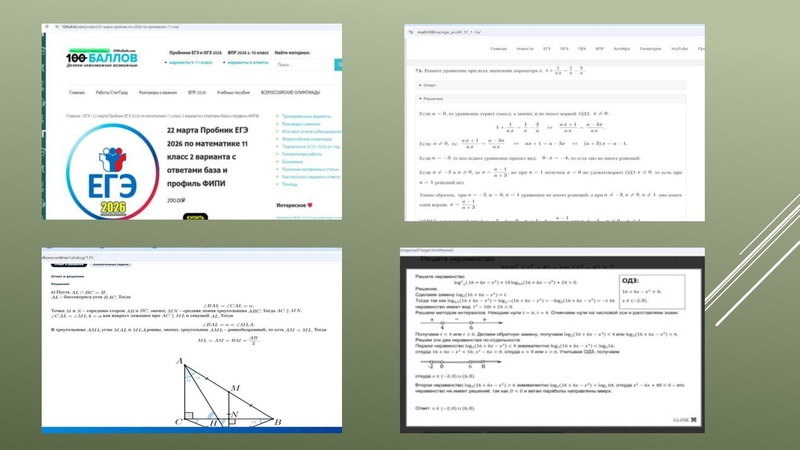Open Геометрия on the math100 menu
Viewport: 800px width, 450px height.
[651, 48]
